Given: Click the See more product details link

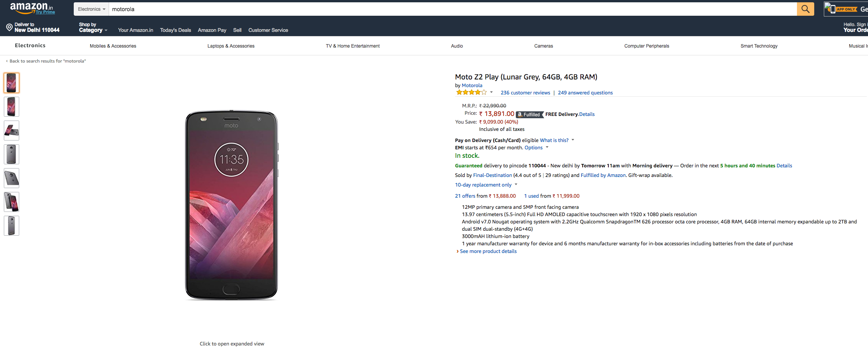Looking at the screenshot, I should [x=488, y=251].
